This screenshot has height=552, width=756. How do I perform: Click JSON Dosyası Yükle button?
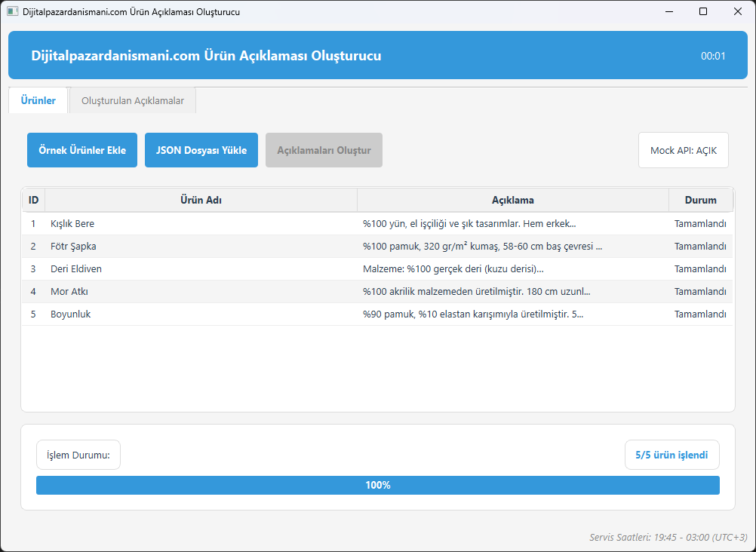point(201,150)
